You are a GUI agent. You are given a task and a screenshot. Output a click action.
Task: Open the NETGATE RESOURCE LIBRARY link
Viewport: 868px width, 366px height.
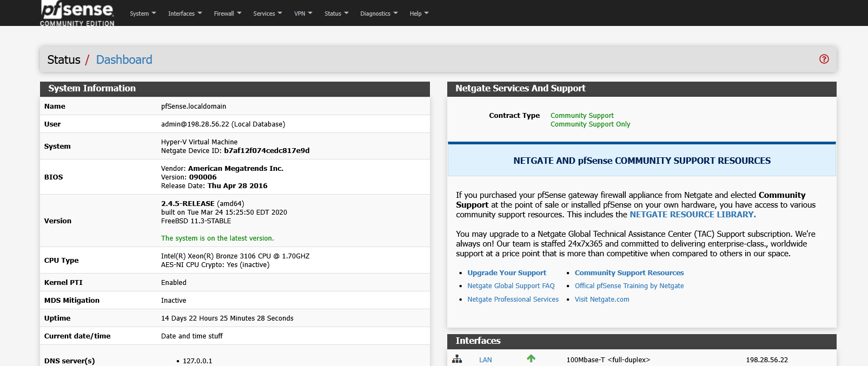(x=693, y=215)
